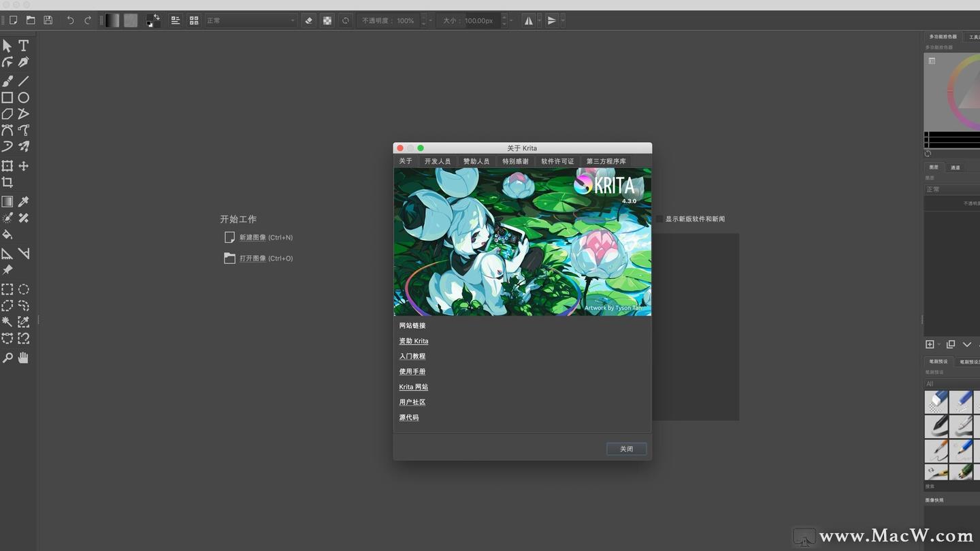The image size is (980, 551).
Task: Duplicate layer using the copy icon
Action: point(951,345)
